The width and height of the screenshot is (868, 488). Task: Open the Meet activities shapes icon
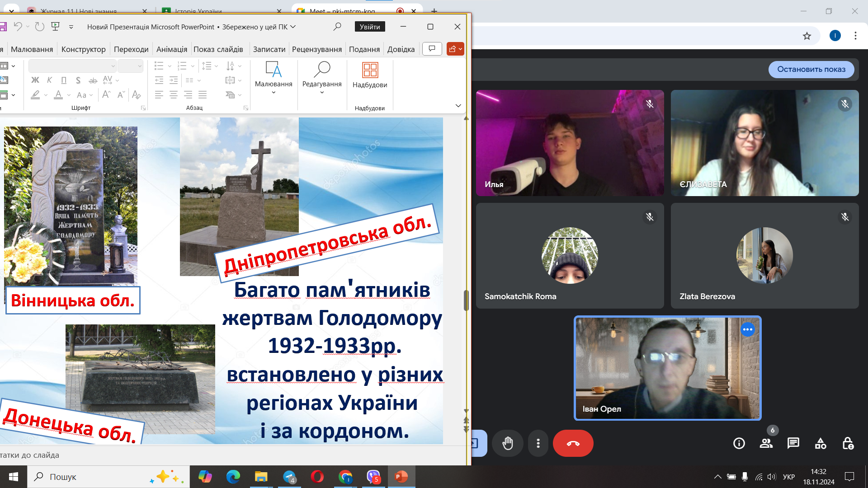tap(820, 443)
